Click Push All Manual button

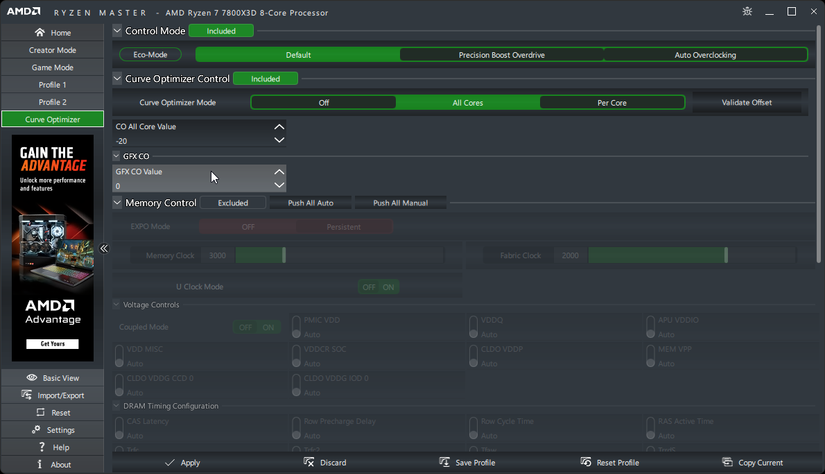pyautogui.click(x=400, y=203)
